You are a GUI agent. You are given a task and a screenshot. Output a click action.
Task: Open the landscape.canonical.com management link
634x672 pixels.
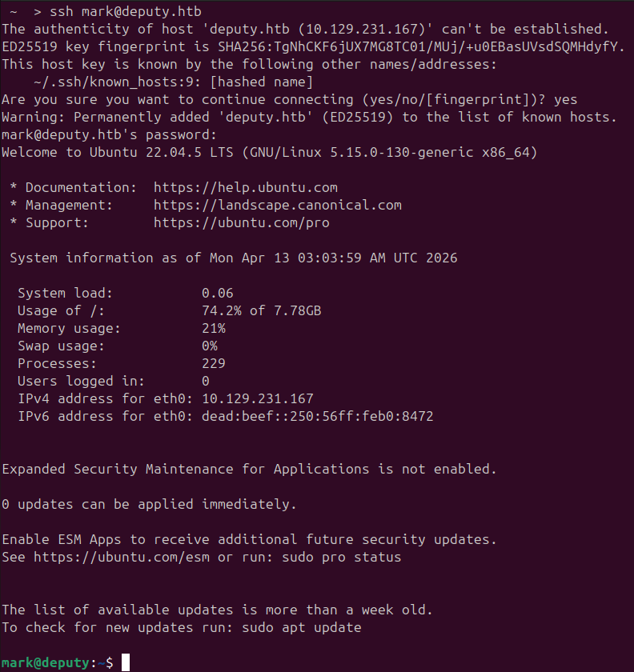pos(278,206)
